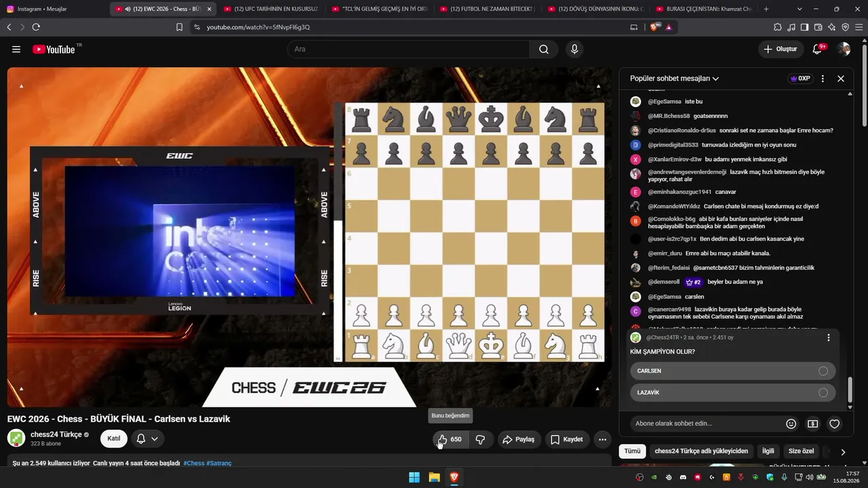Expand notification bell dropdown next to Katıl
This screenshot has height=488, width=868.
[x=147, y=439]
